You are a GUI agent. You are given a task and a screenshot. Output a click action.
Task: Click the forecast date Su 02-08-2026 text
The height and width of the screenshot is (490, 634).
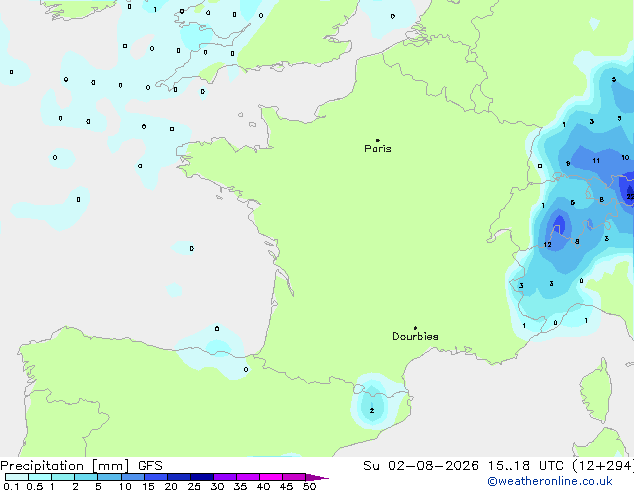pos(421,466)
